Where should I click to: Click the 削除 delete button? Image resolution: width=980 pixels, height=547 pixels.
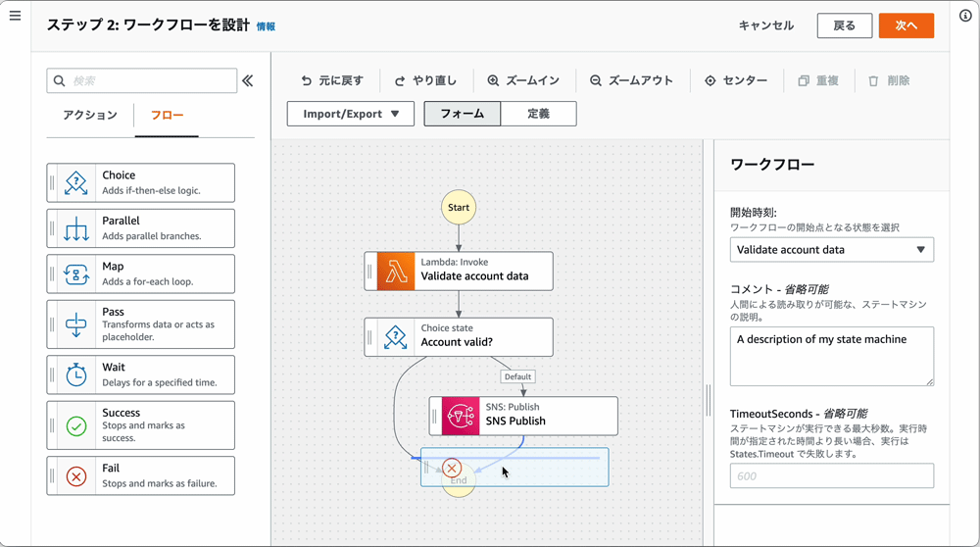point(889,80)
